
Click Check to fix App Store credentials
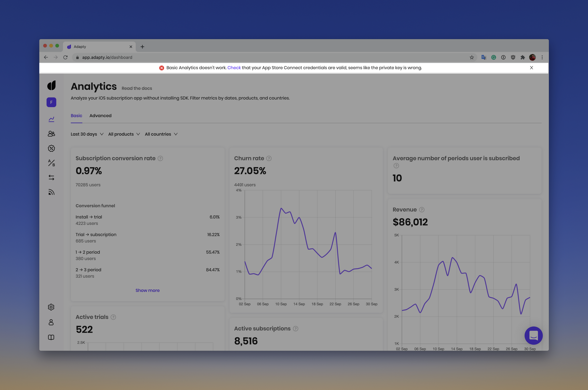tap(234, 67)
